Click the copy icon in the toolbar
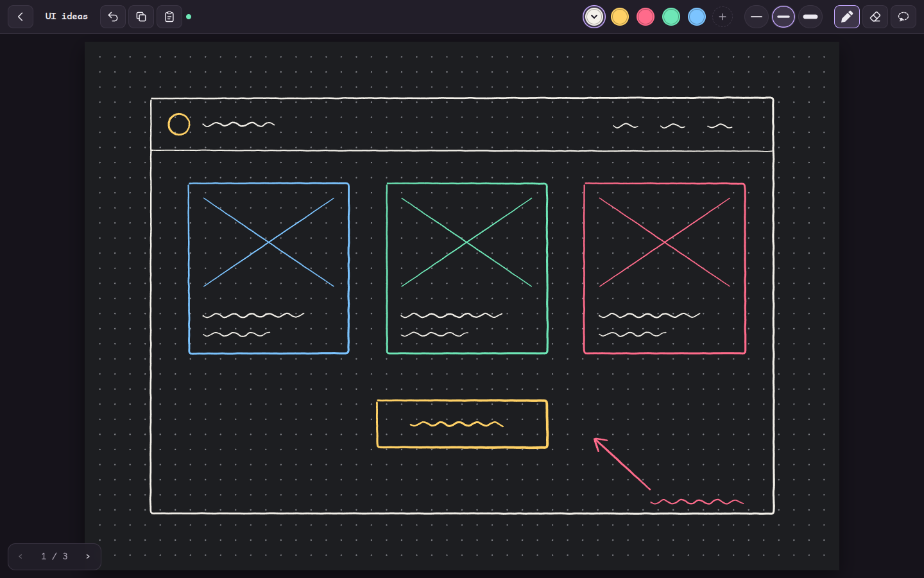This screenshot has width=924, height=578. pos(141,17)
